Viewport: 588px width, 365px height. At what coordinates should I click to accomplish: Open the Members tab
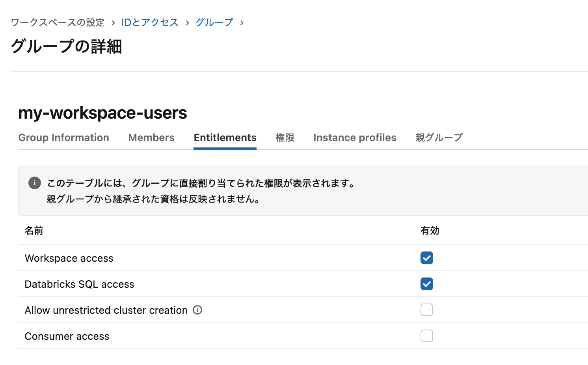151,138
